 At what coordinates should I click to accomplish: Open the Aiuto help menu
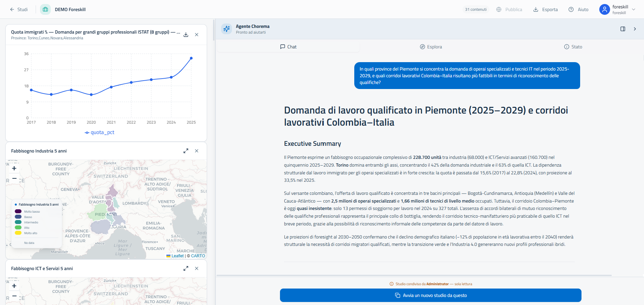point(578,9)
